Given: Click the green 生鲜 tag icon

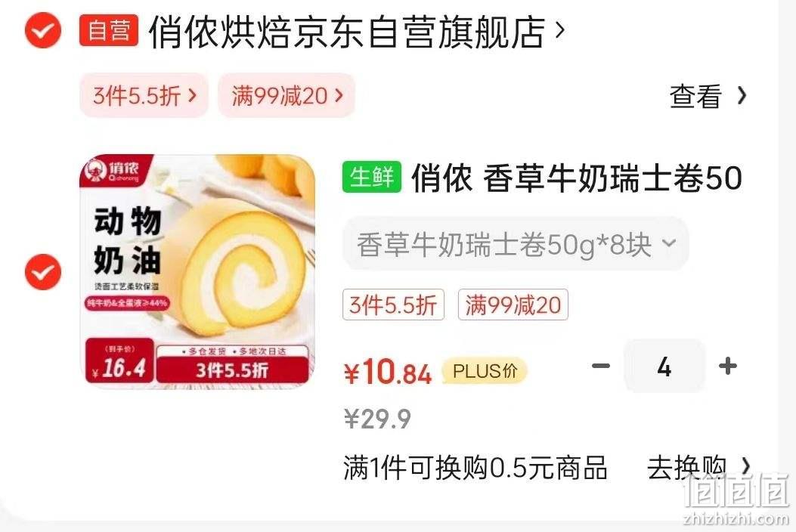Looking at the screenshot, I should pos(372,177).
